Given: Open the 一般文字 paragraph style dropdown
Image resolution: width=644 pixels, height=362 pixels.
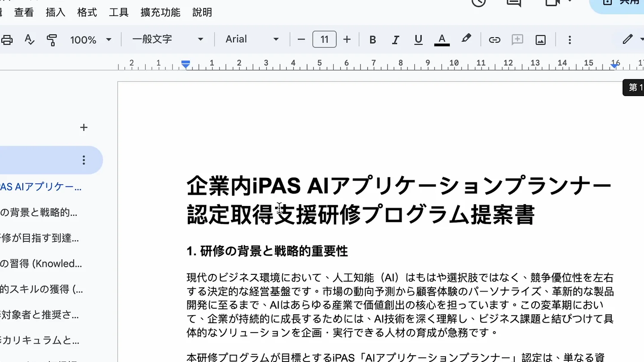Looking at the screenshot, I should (168, 39).
